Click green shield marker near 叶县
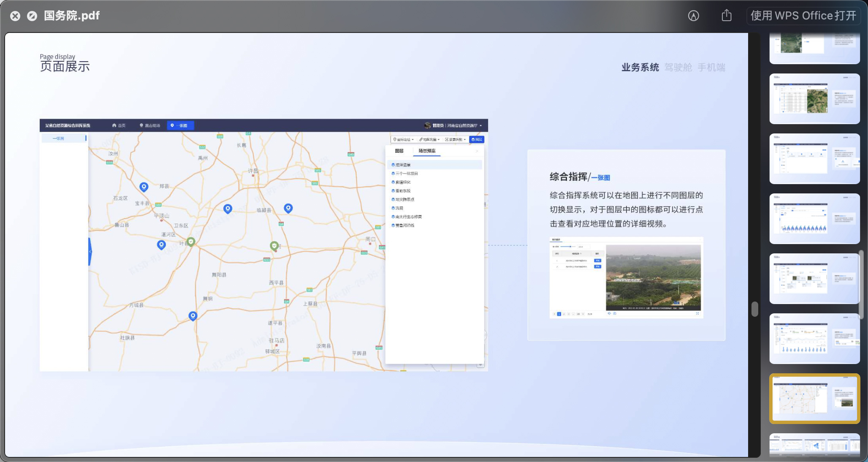 (x=191, y=242)
